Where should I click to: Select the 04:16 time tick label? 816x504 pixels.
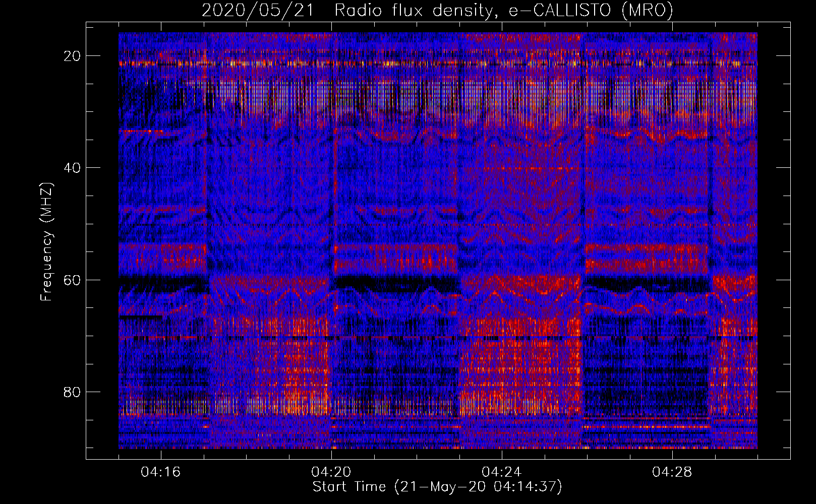coord(161,472)
